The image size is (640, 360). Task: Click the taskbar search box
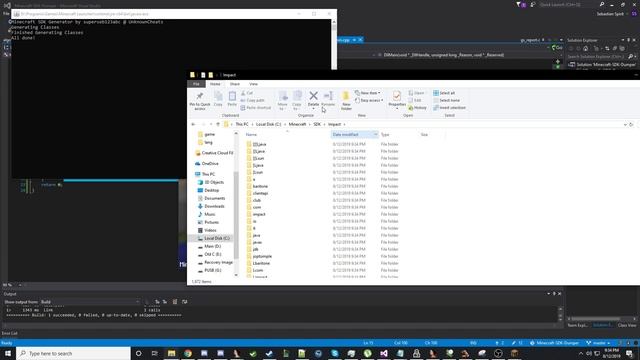coord(73,353)
